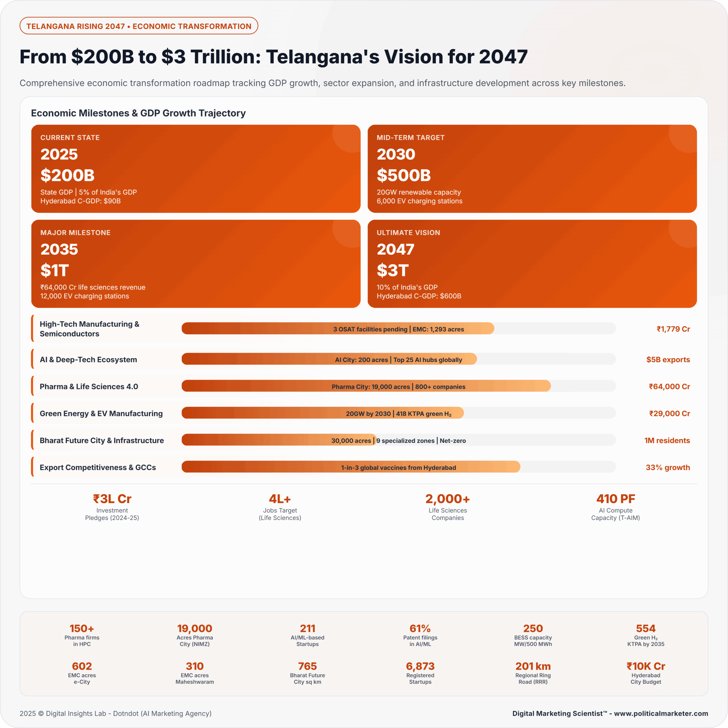Click the Green Energy & EV Manufacturing label
This screenshot has height=728, width=728.
coord(101,413)
